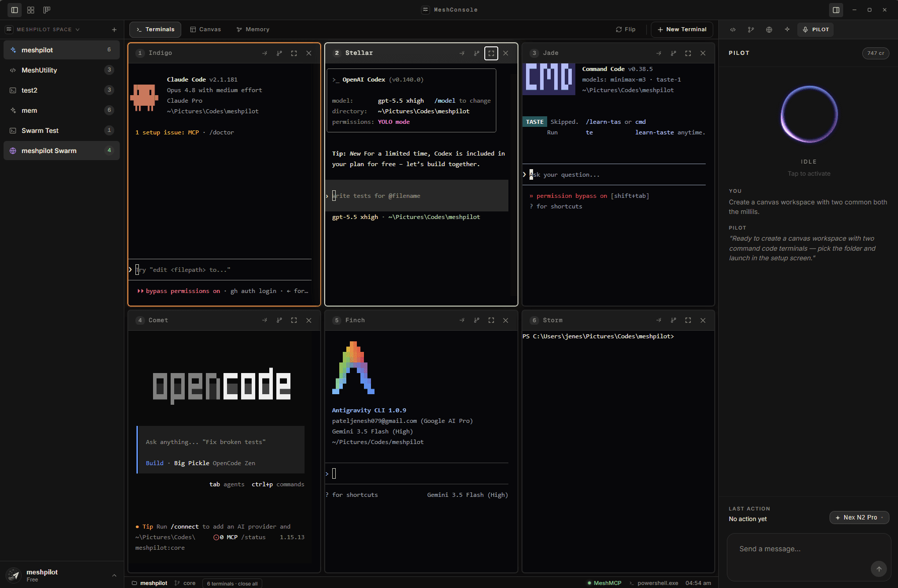Switch to the Terminals tab
The height and width of the screenshot is (588, 898).
point(155,30)
